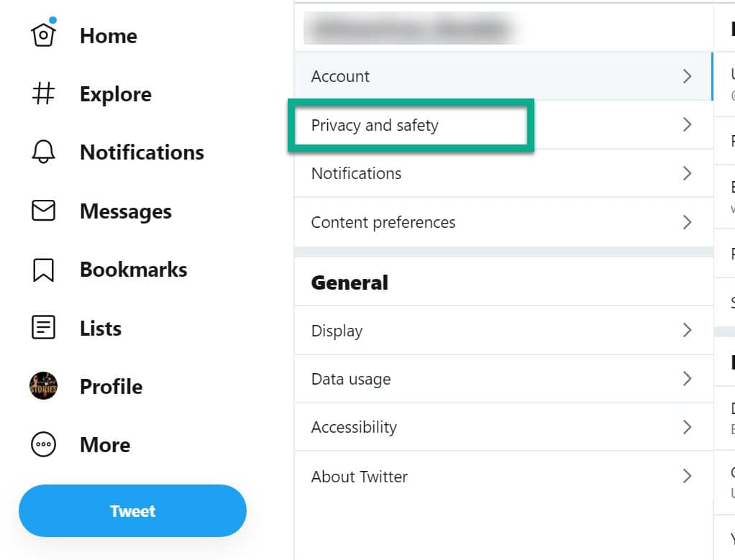
Task: Open the More options icon
Action: pyautogui.click(x=43, y=445)
